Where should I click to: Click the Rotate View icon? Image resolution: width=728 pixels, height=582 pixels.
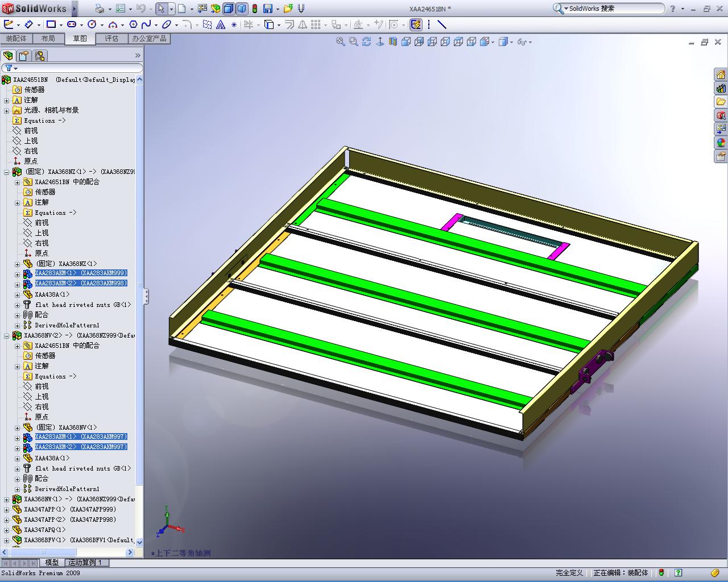[x=366, y=41]
